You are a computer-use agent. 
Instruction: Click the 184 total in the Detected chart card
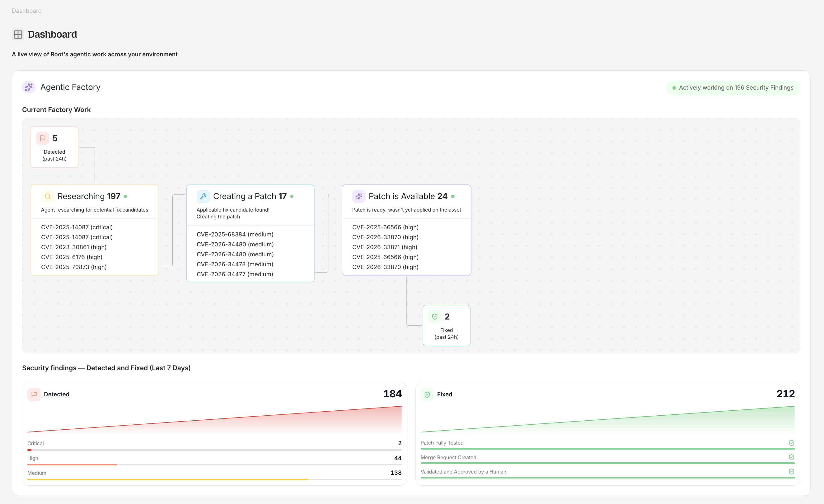[392, 394]
